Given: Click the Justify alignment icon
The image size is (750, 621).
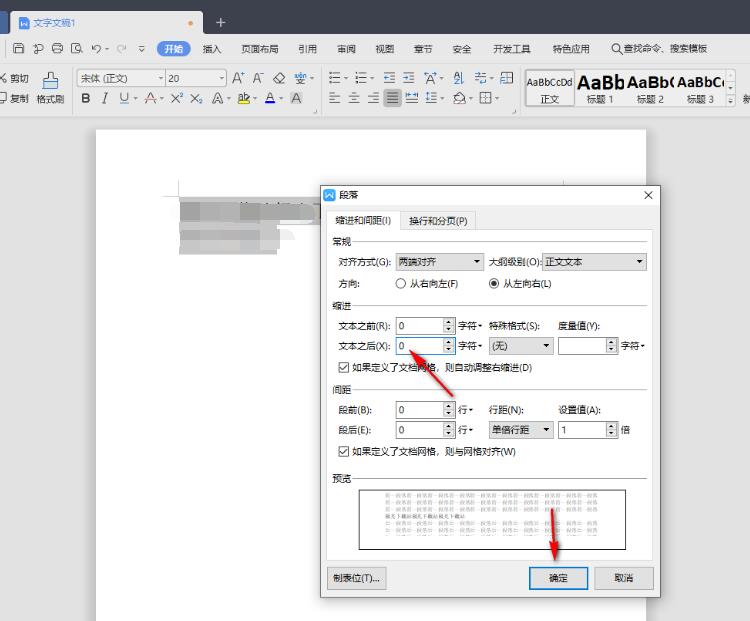Looking at the screenshot, I should click(392, 98).
